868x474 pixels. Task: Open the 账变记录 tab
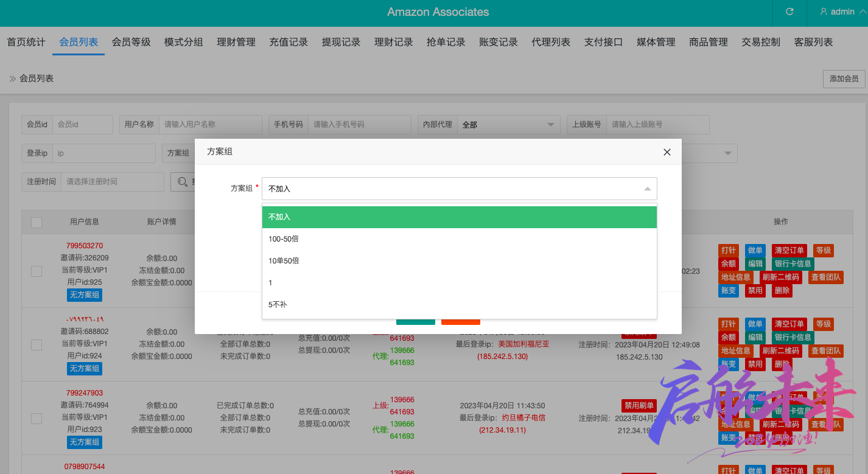coord(499,42)
